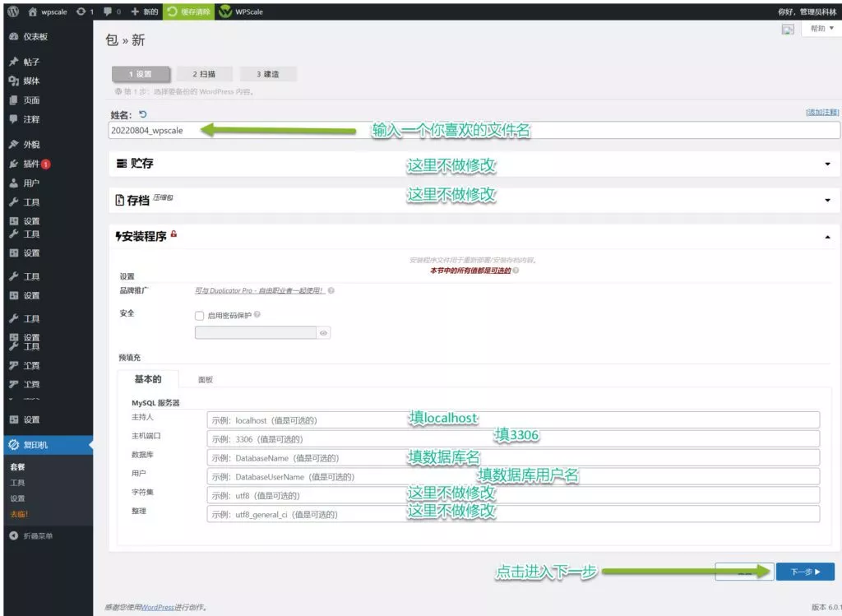The height and width of the screenshot is (616, 842).
Task: Open 外观 appearance in sidebar
Action: [25, 145]
